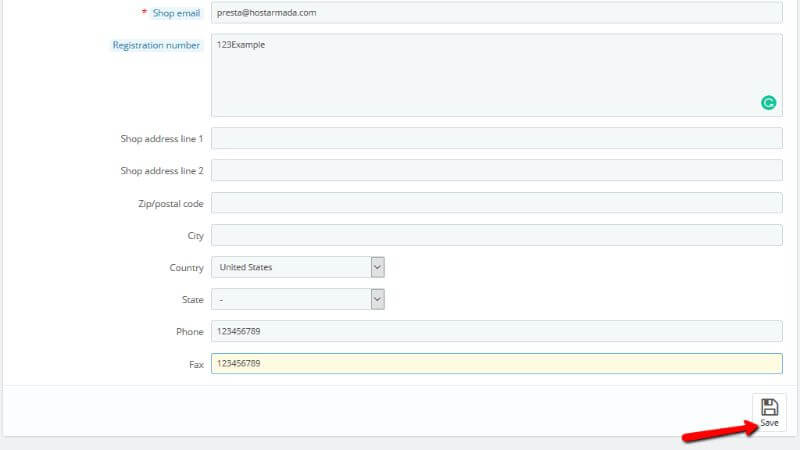Click the green Grammarly icon in the textarea
The height and width of the screenshot is (450, 800).
[768, 102]
